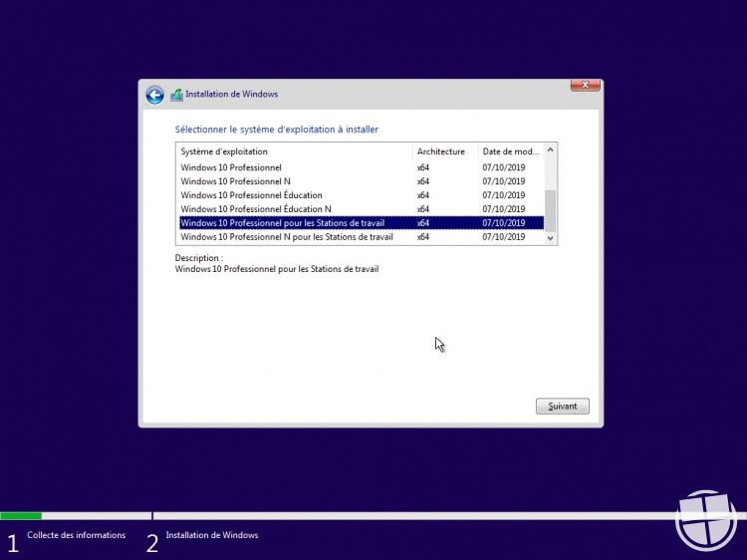The image size is (747, 560).
Task: Click the list scrollbar down arrow
Action: [550, 238]
